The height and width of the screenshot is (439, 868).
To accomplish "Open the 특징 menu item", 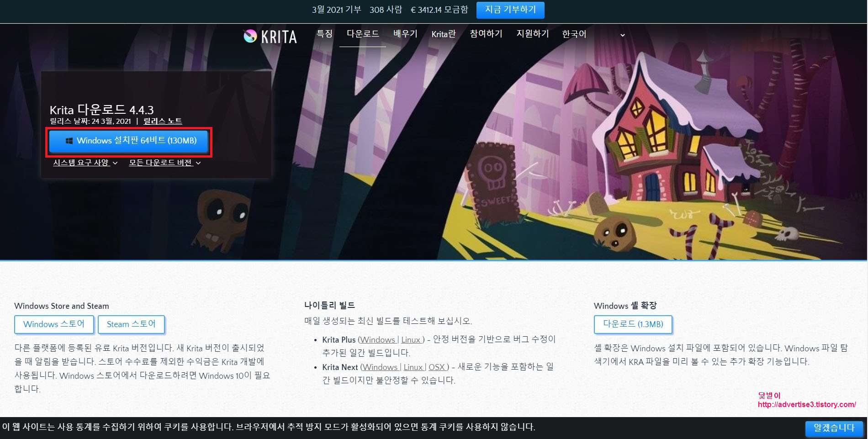I will [x=324, y=34].
